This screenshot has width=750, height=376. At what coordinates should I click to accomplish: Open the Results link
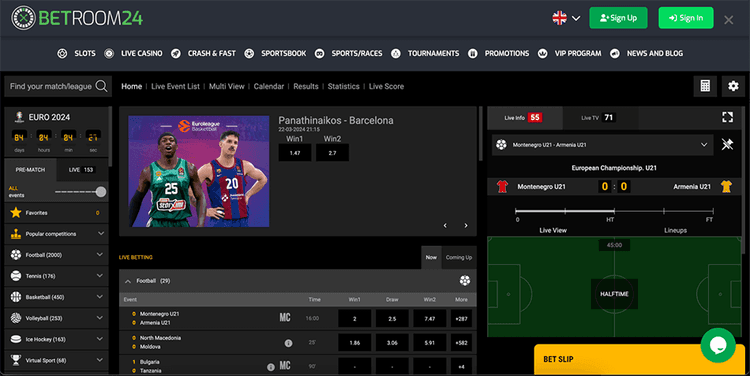tap(306, 87)
